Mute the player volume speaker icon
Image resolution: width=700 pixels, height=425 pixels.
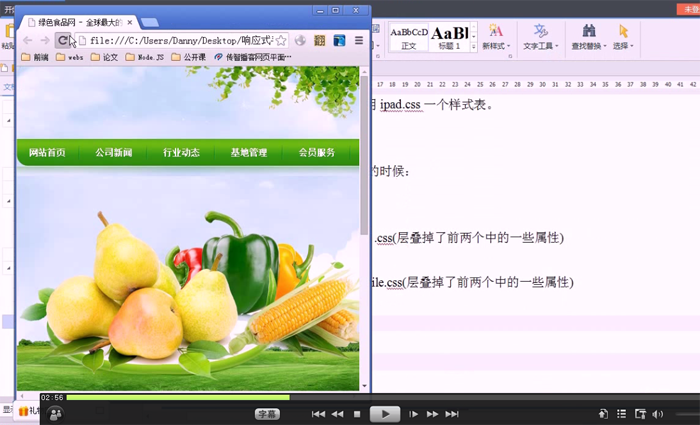pos(657,414)
